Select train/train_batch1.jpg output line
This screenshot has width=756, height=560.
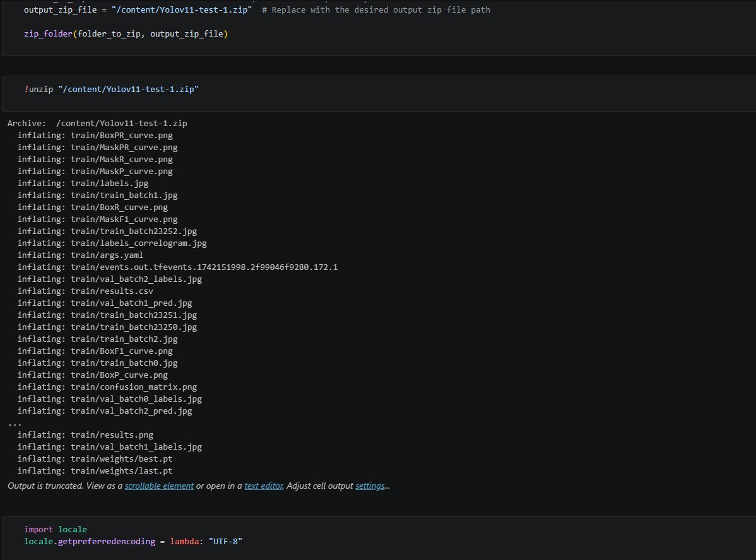tap(97, 195)
